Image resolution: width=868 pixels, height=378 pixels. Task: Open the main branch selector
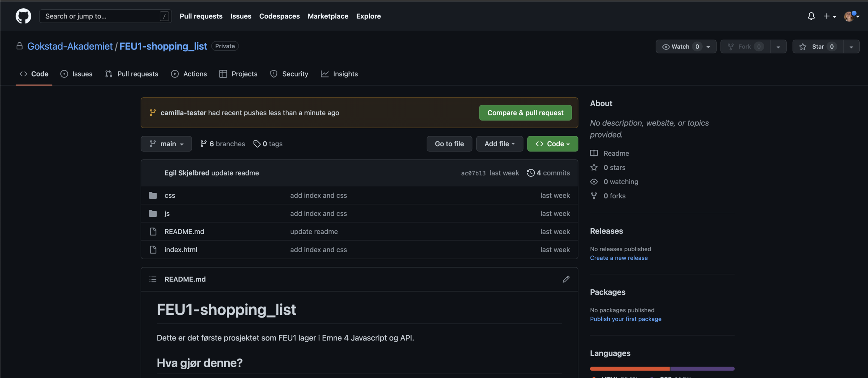[x=166, y=143]
